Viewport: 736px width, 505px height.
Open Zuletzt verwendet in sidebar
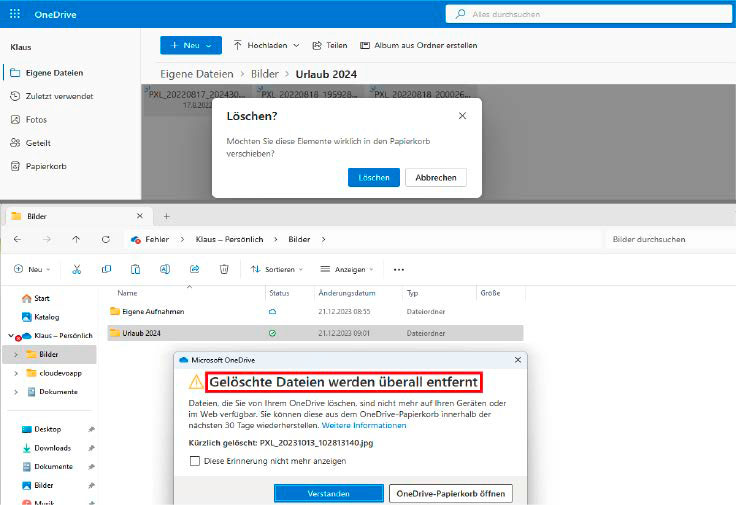(x=52, y=96)
